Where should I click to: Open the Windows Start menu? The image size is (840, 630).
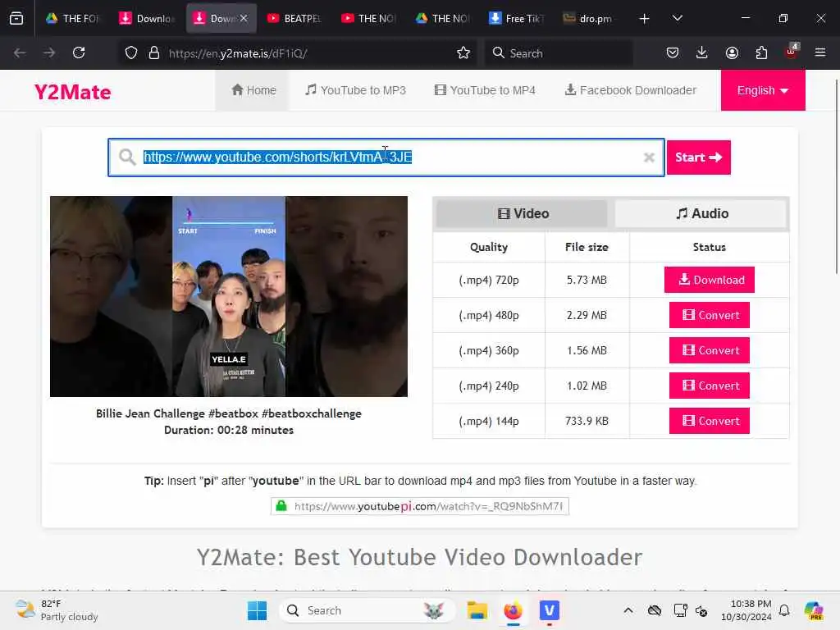coord(257,610)
